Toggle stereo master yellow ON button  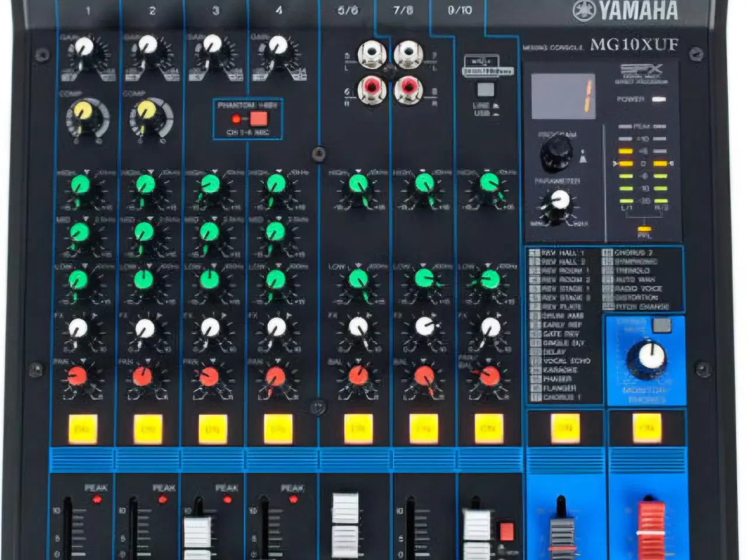[647, 429]
